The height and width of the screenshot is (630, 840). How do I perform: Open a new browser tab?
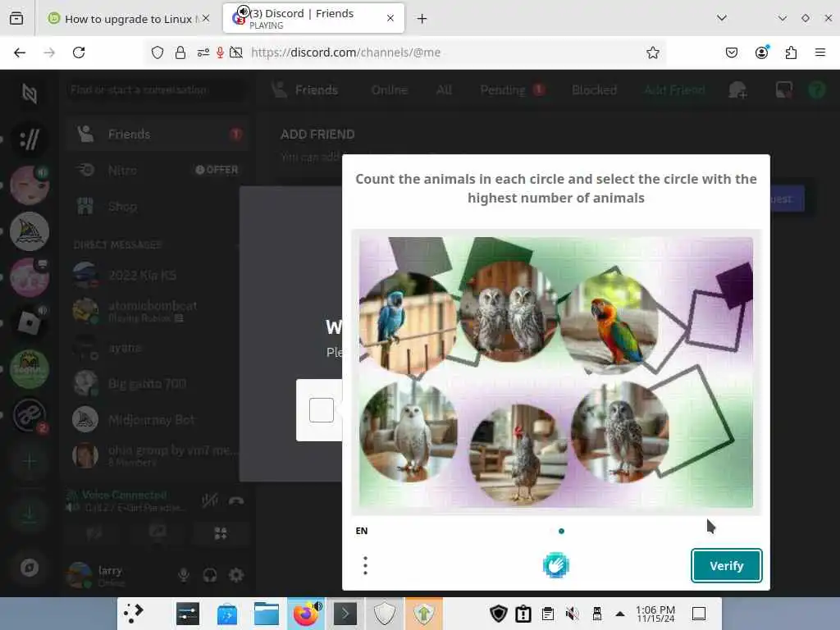(x=422, y=19)
